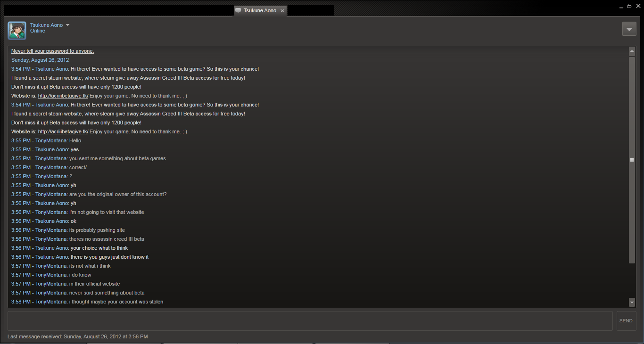Click the SEND button
This screenshot has height=344, width=644.
[x=626, y=320]
